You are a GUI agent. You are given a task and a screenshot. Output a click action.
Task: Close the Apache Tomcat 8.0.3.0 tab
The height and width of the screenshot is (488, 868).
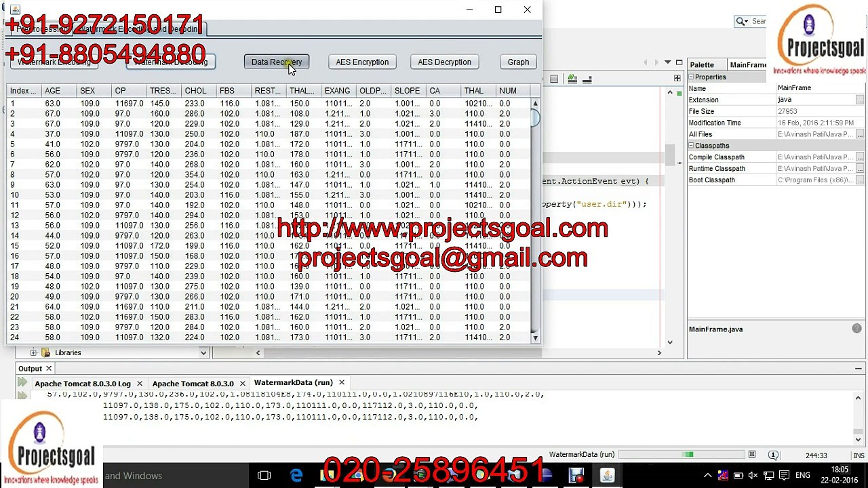[242, 384]
